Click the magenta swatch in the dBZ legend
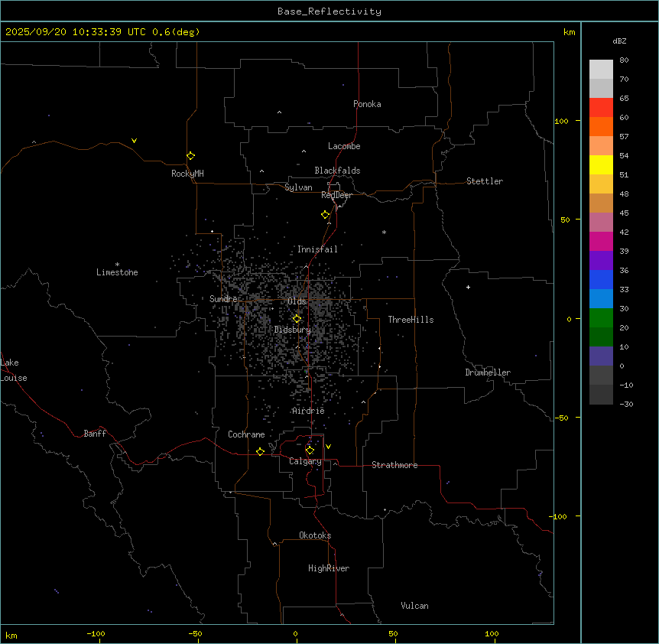The height and width of the screenshot is (644, 659). coord(601,241)
